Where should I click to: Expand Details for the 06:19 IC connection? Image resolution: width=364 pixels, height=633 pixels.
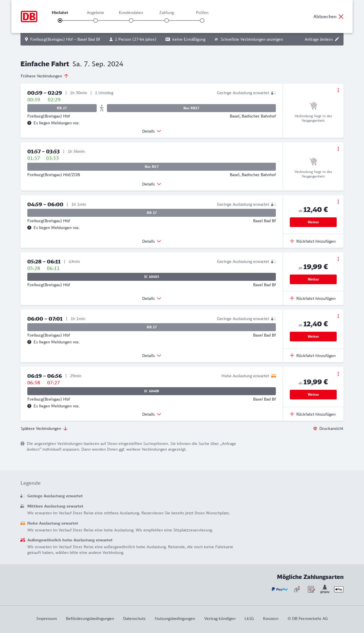click(152, 414)
